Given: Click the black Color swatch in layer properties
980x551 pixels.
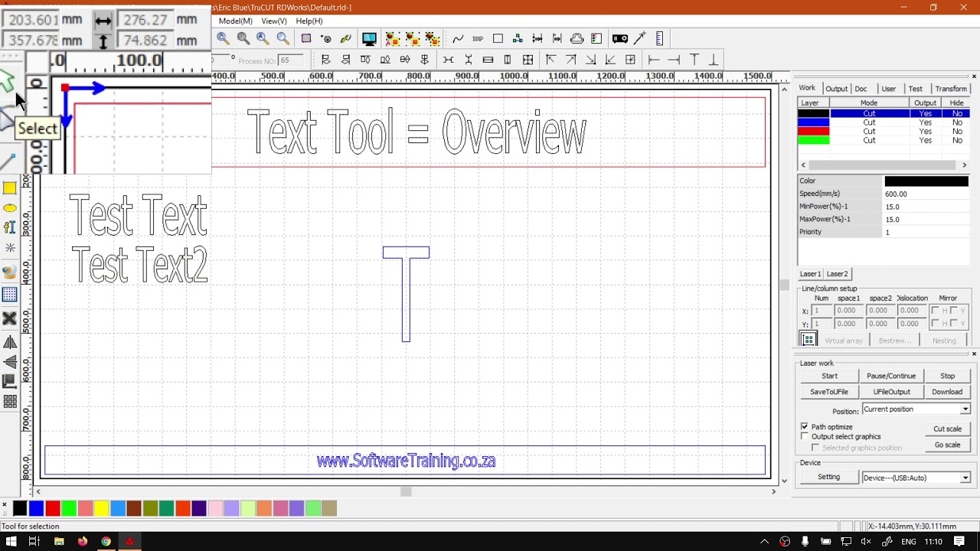Looking at the screenshot, I should [926, 181].
